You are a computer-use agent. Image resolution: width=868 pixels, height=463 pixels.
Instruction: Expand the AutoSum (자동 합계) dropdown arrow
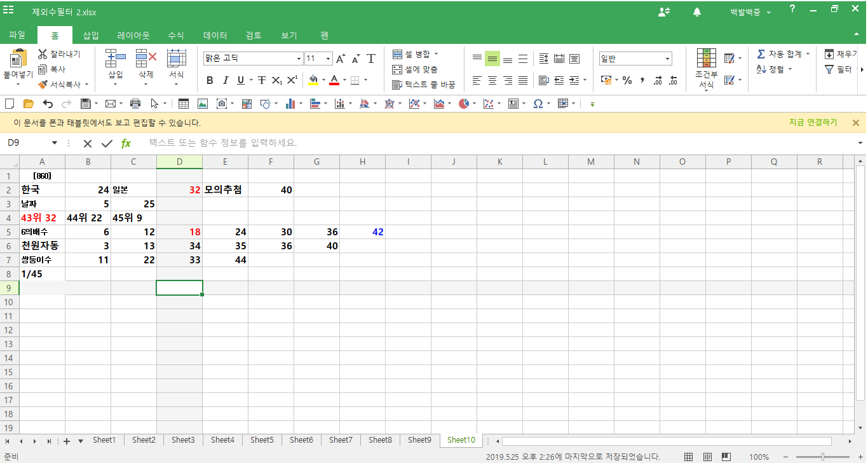(x=808, y=54)
